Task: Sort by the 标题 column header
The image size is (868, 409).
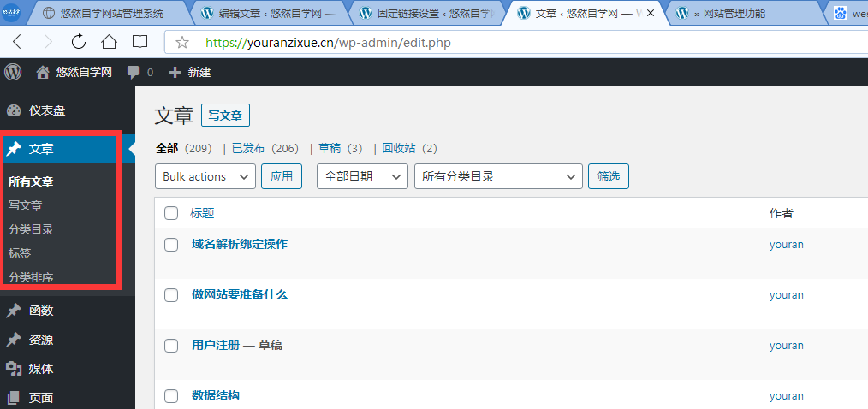Action: pos(203,213)
